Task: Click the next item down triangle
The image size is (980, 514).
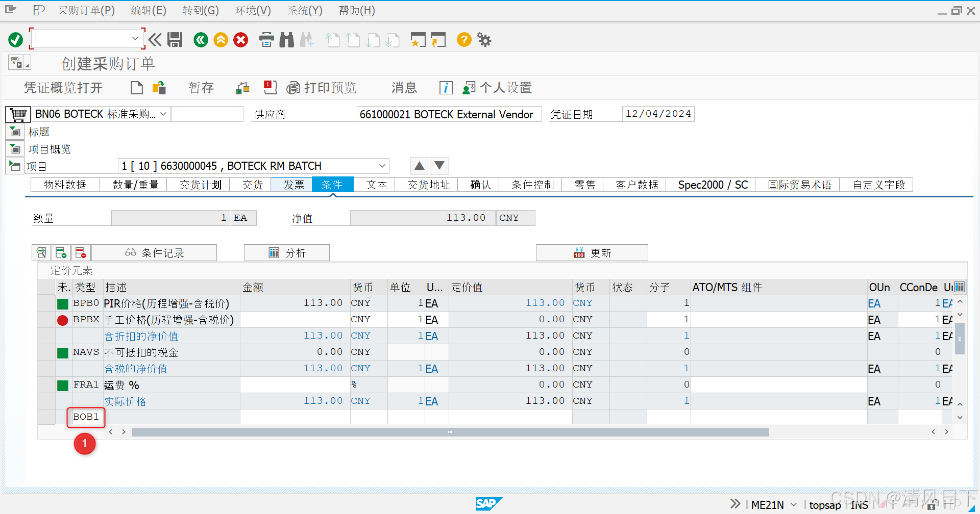Action: 439,166
